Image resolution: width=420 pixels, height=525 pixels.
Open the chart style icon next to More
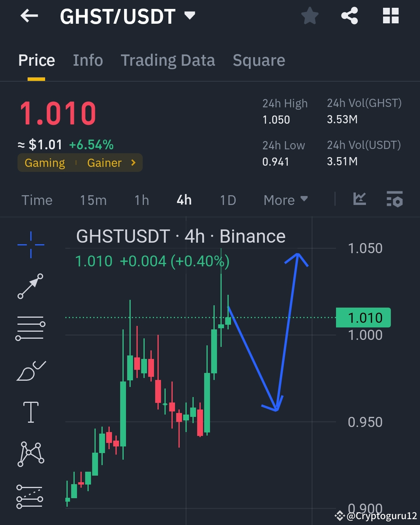tap(359, 199)
